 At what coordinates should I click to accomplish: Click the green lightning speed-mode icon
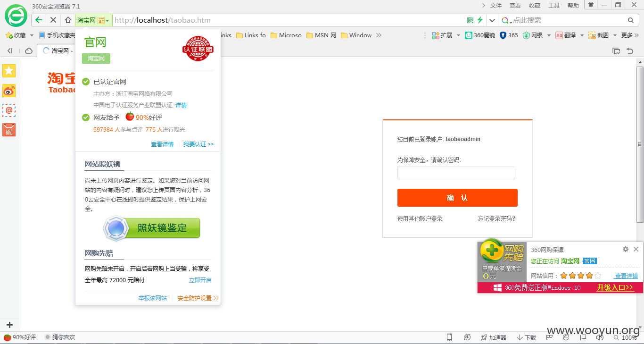click(x=480, y=20)
